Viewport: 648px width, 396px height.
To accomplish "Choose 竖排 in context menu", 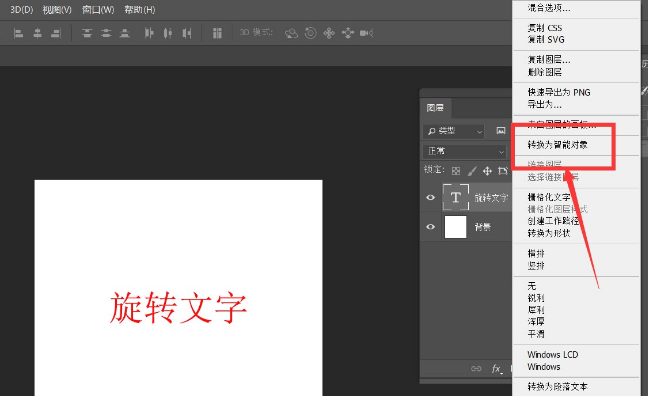I will tap(536, 265).
